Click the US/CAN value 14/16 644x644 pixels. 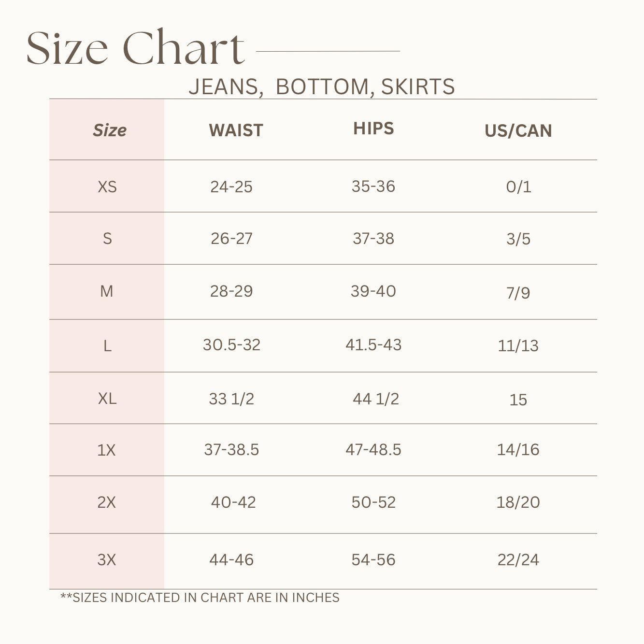point(518,450)
